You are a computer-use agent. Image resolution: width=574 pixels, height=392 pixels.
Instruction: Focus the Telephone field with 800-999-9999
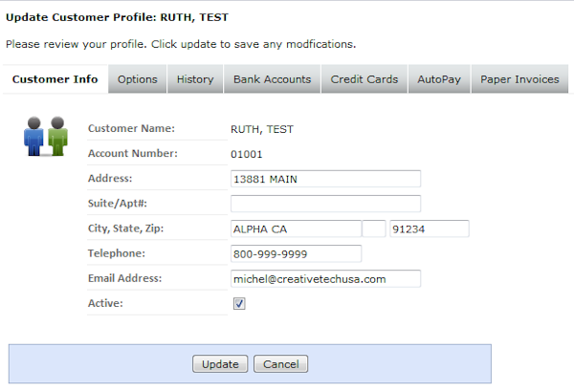click(296, 253)
